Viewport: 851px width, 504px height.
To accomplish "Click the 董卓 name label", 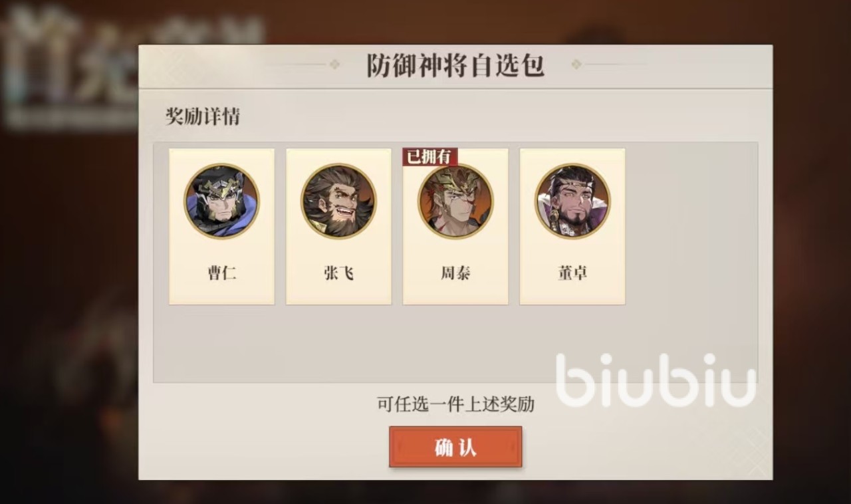I will 572,273.
